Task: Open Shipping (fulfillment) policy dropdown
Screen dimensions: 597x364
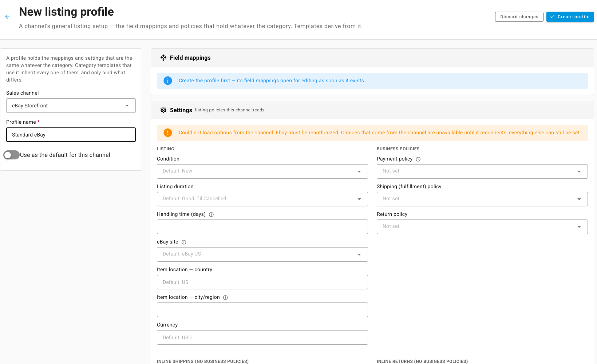Action: coord(482,199)
